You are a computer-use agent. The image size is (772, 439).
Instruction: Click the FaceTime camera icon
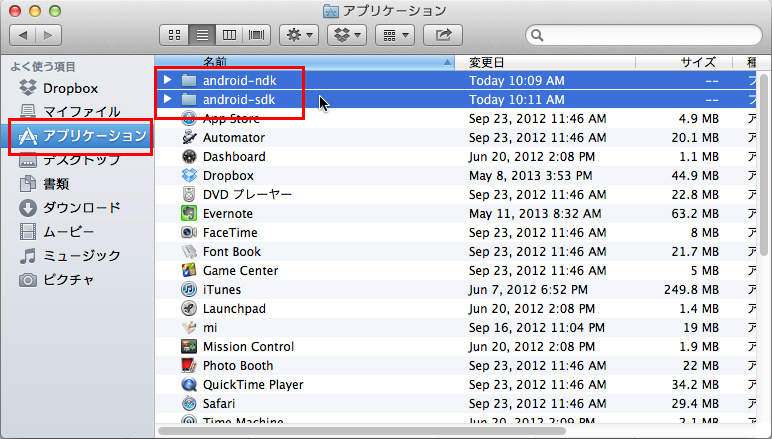(x=189, y=232)
